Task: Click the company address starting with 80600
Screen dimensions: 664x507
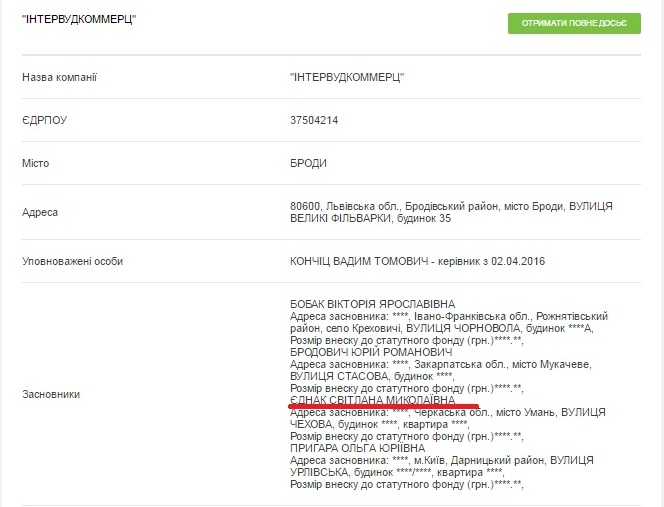Action: (450, 205)
